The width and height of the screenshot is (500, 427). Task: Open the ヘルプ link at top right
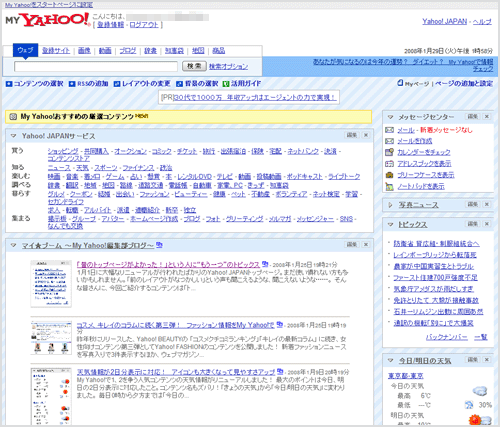(482, 21)
